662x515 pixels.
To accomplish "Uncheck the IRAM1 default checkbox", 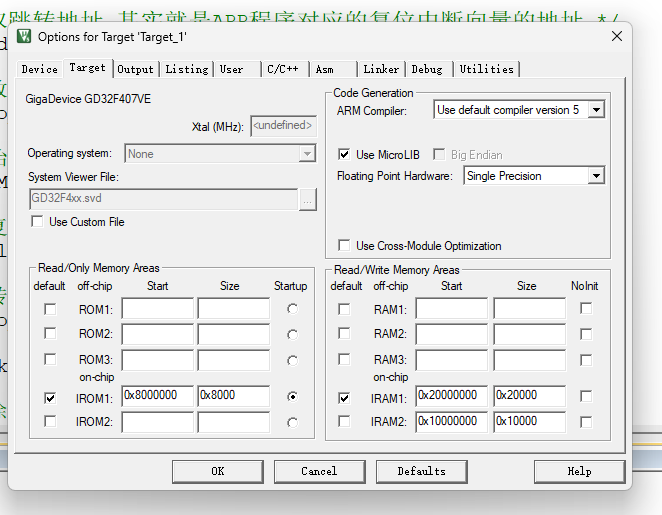I will [x=344, y=398].
